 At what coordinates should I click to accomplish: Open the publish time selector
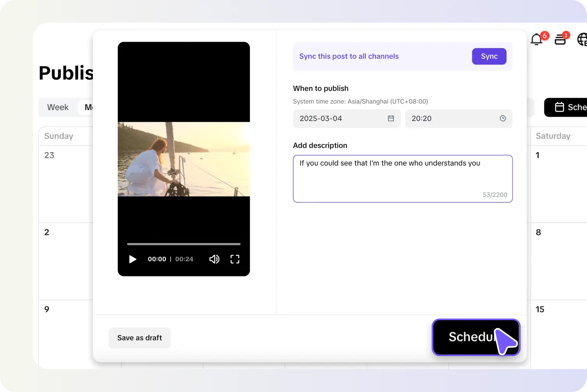pos(459,118)
